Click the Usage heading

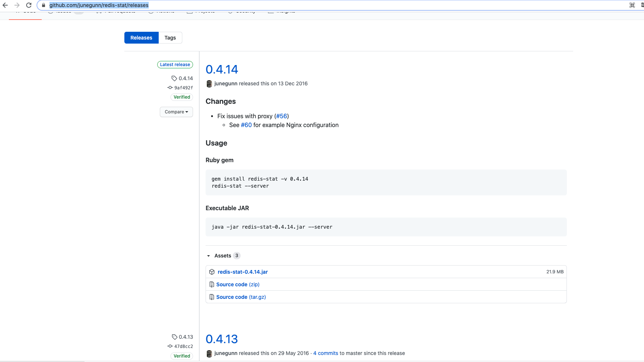(216, 143)
